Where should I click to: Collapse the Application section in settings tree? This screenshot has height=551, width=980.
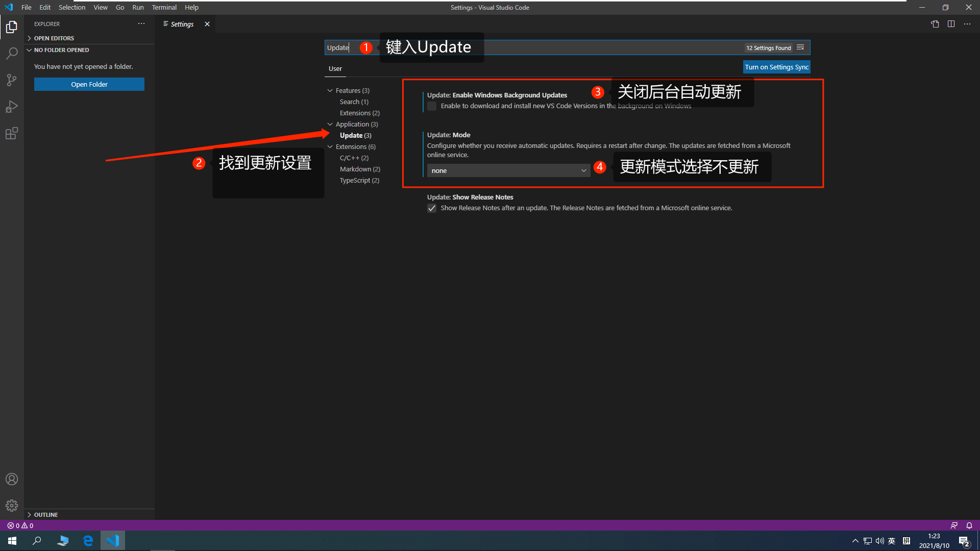click(x=330, y=123)
